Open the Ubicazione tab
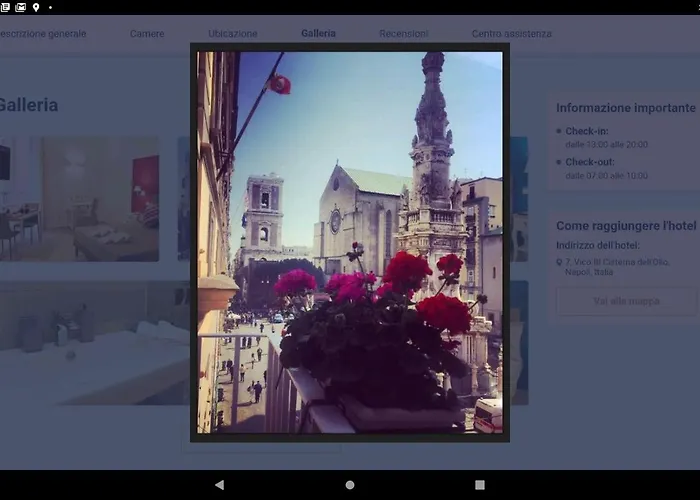 (232, 34)
